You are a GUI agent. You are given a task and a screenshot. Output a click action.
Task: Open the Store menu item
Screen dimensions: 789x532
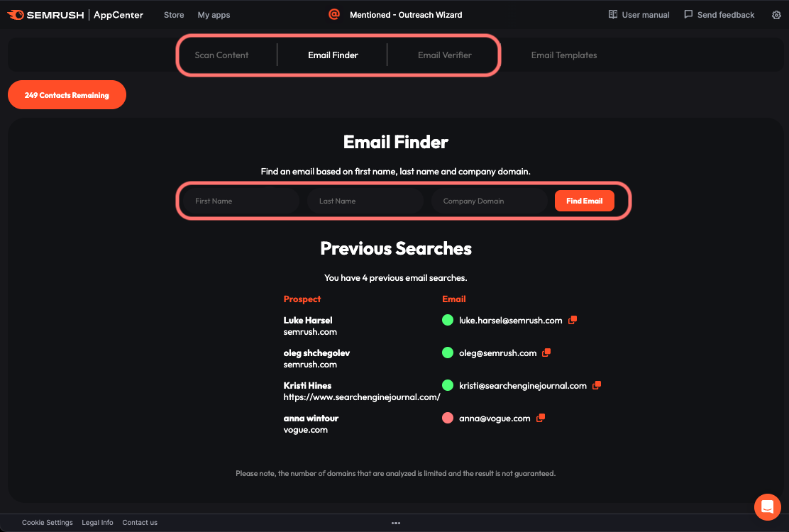tap(174, 15)
